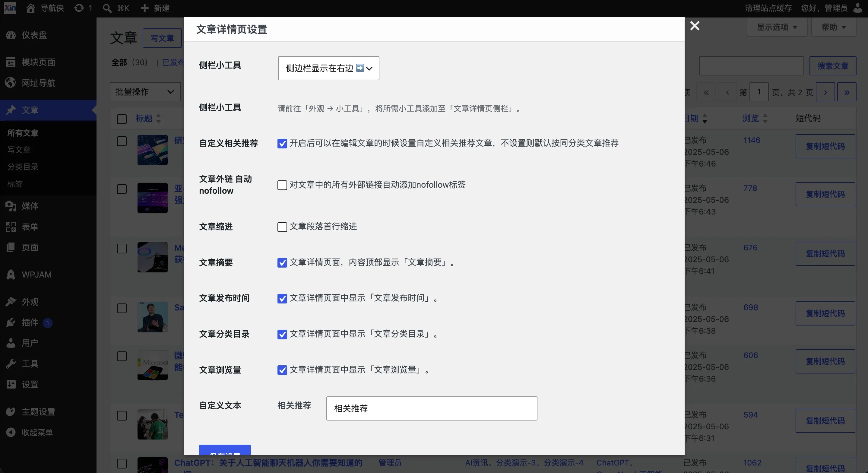The width and height of the screenshot is (868, 473).
Task: Open 分类目录 submenu item
Action: (x=23, y=167)
